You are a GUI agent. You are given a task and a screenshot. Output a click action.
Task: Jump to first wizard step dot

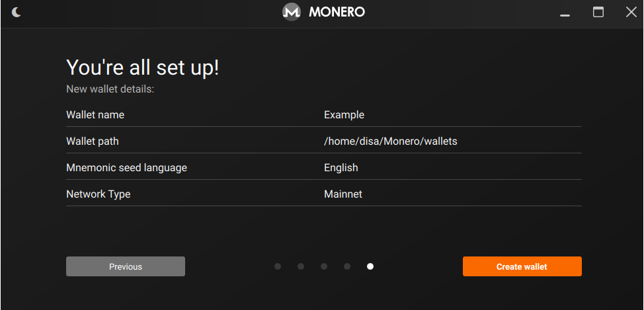[x=278, y=266]
